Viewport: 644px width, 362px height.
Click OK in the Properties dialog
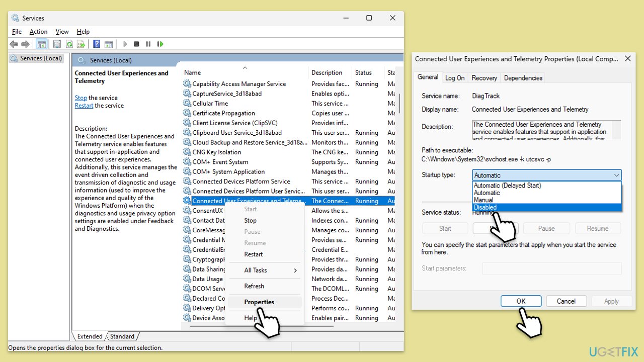[x=521, y=301]
